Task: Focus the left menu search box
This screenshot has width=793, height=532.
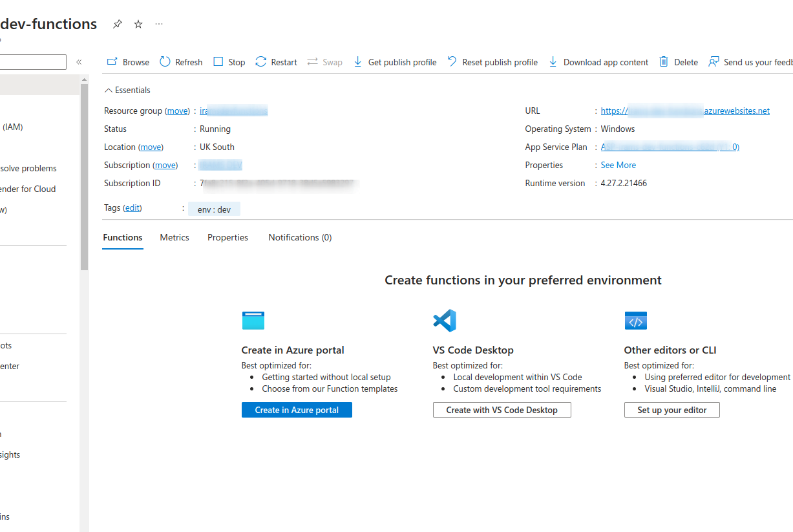Action: pyautogui.click(x=33, y=62)
